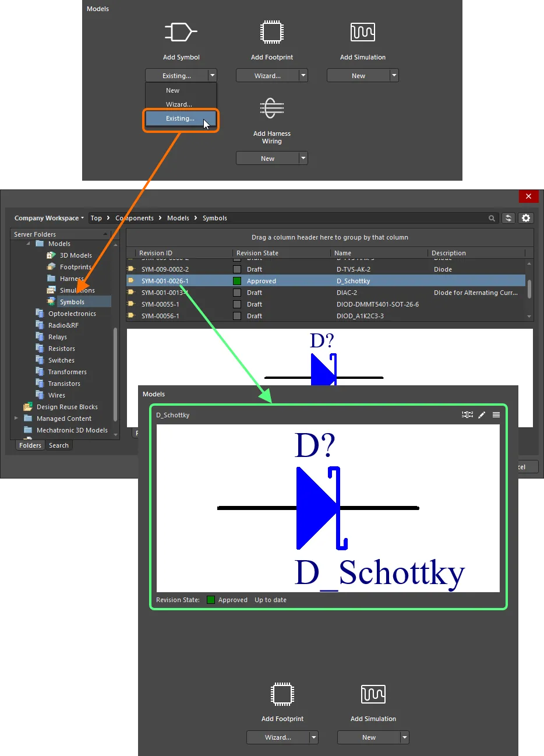Toggle the Draft checkbox for DIOD_A1K2C3-3
Image resolution: width=544 pixels, height=756 pixels.
pos(236,315)
